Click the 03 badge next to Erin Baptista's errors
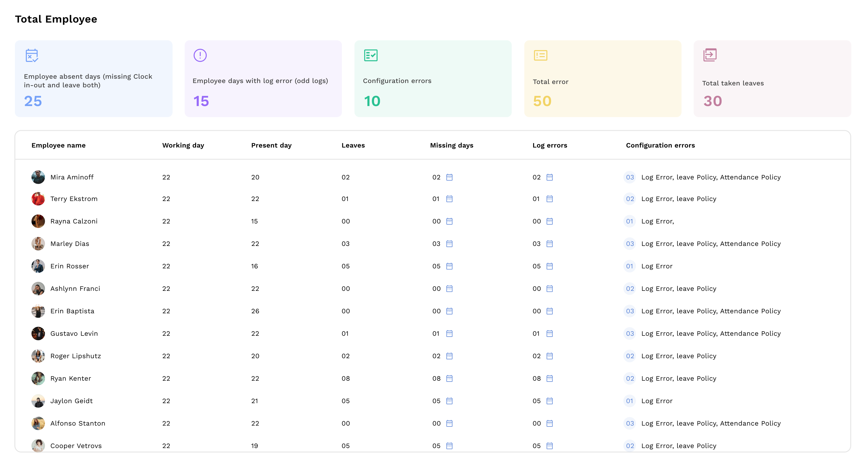868x464 pixels. pyautogui.click(x=630, y=311)
